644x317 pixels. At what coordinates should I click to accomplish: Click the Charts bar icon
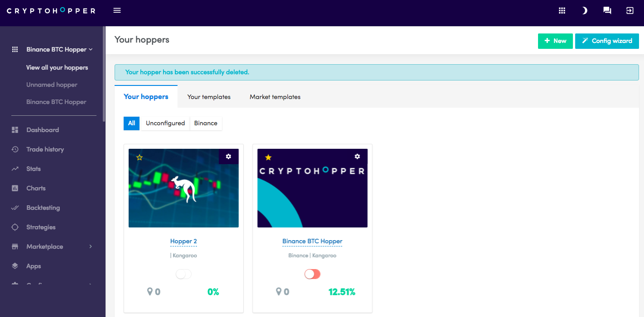tap(15, 188)
